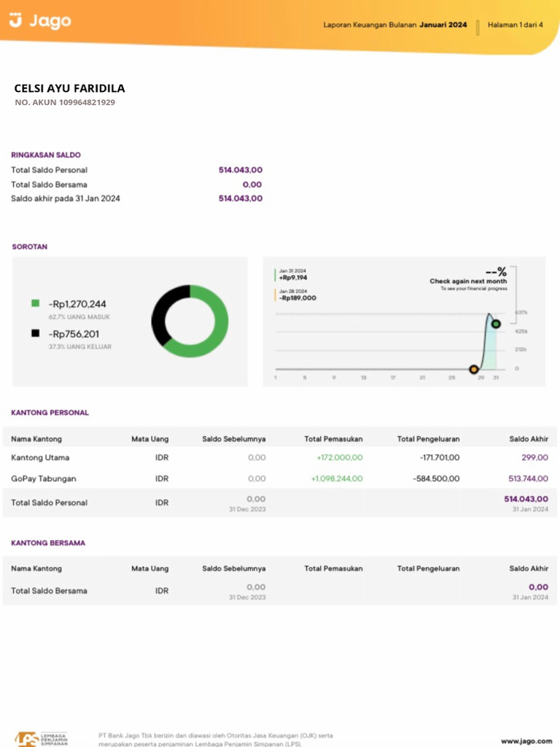
Task: Click the black Uang Keluar legend square
Action: pos(35,334)
